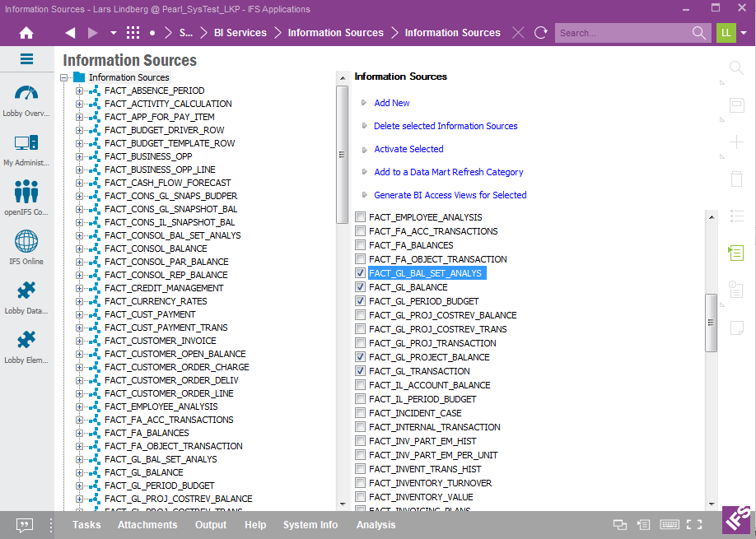The height and width of the screenshot is (539, 756).
Task: Navigate back with the left arrow
Action: tap(70, 33)
